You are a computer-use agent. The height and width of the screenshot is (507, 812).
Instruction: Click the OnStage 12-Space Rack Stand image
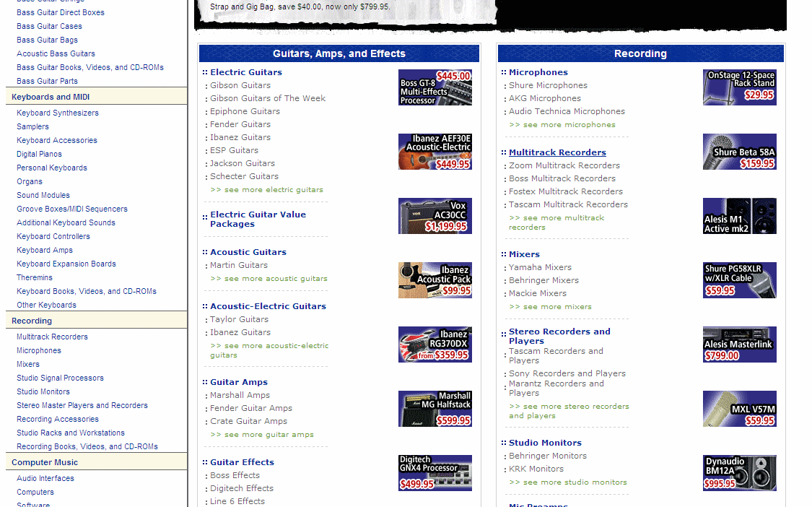click(x=739, y=87)
